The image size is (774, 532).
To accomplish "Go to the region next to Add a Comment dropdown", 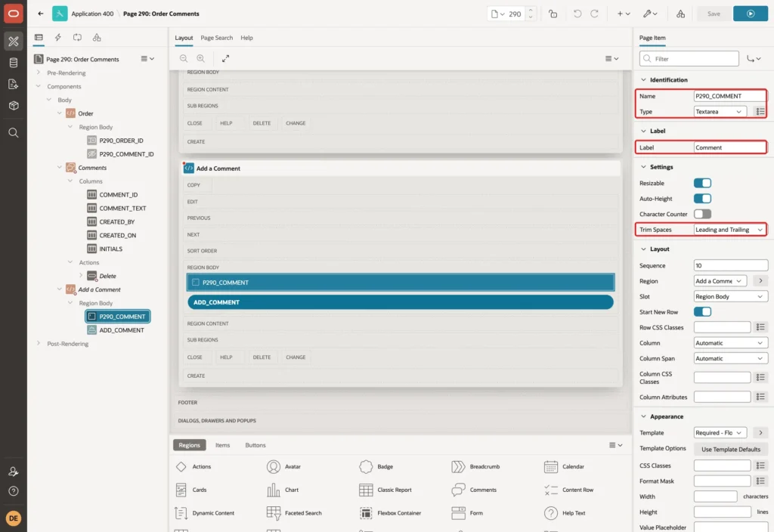I will (760, 281).
